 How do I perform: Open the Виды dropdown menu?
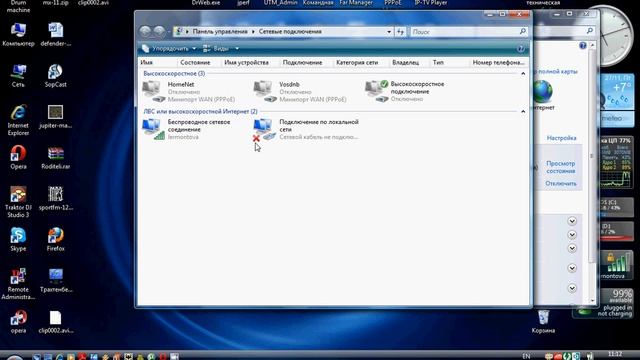pos(221,49)
